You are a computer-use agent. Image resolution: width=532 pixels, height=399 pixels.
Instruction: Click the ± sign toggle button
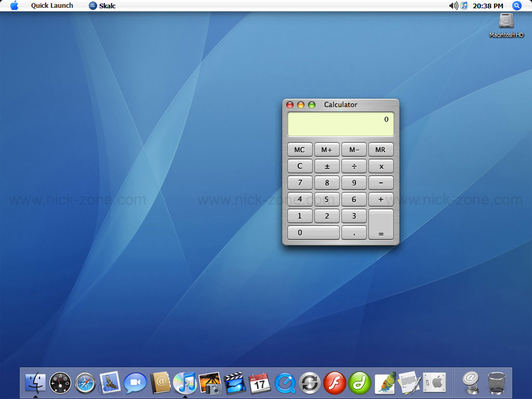tap(327, 166)
